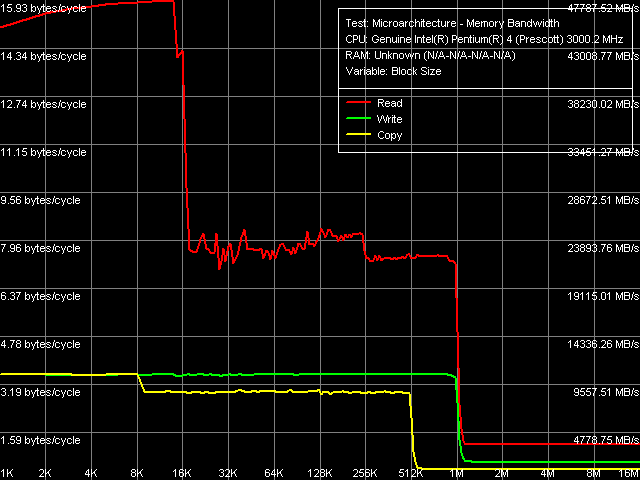Select the 'Write' legend label

(x=389, y=119)
